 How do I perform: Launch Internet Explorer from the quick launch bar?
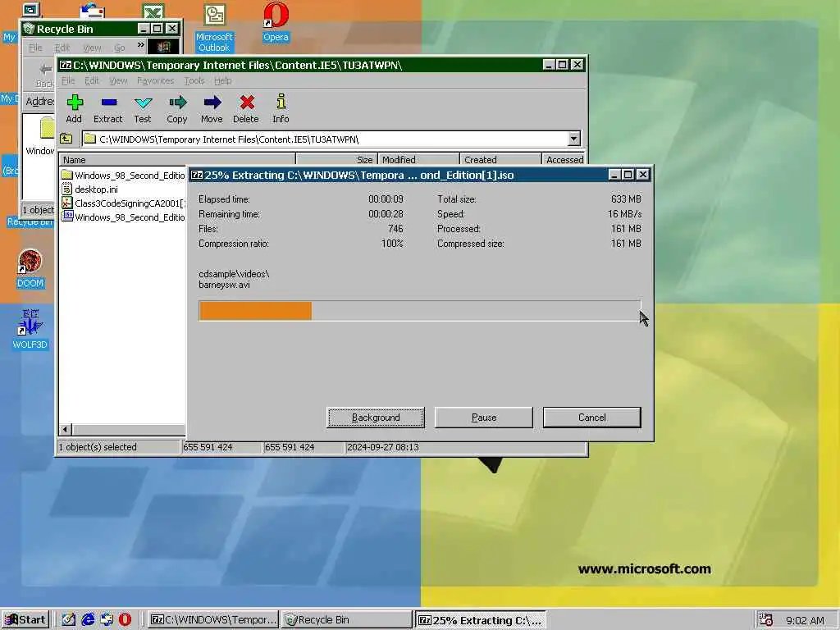point(88,619)
